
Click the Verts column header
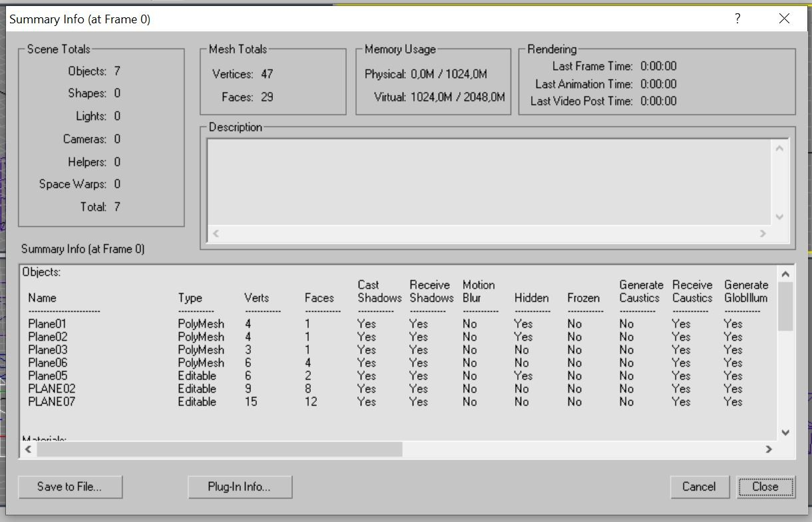256,298
